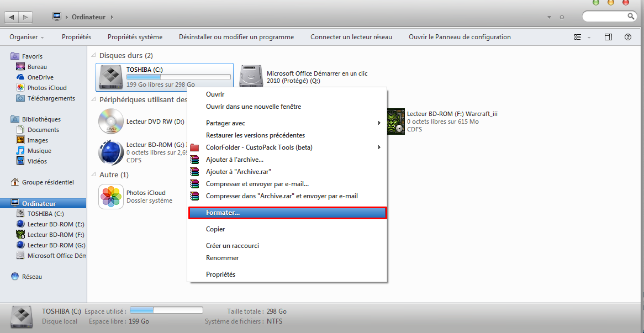Open the Organiser dropdown menu
This screenshot has height=333, width=644.
(x=27, y=37)
